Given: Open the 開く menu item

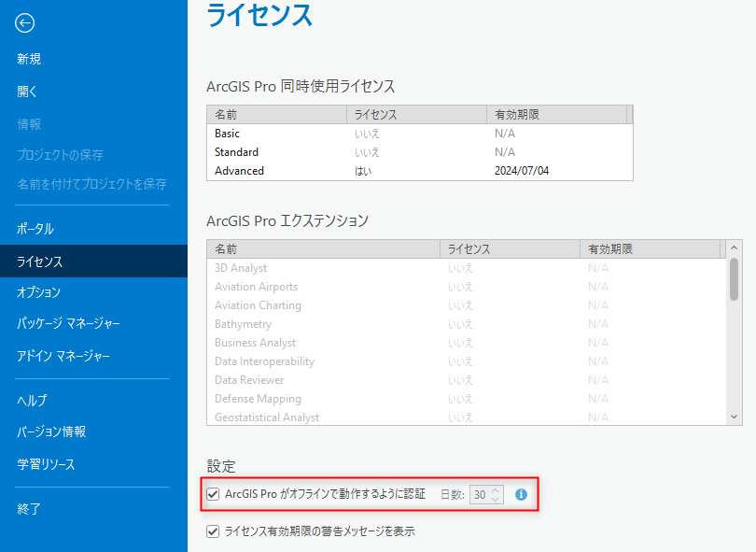Looking at the screenshot, I should pyautogui.click(x=27, y=92).
